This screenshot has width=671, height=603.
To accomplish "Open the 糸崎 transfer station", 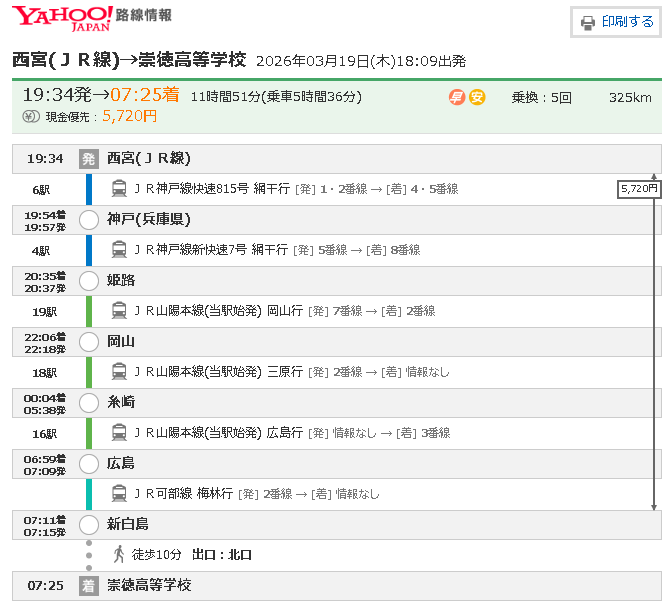I will pos(121,402).
